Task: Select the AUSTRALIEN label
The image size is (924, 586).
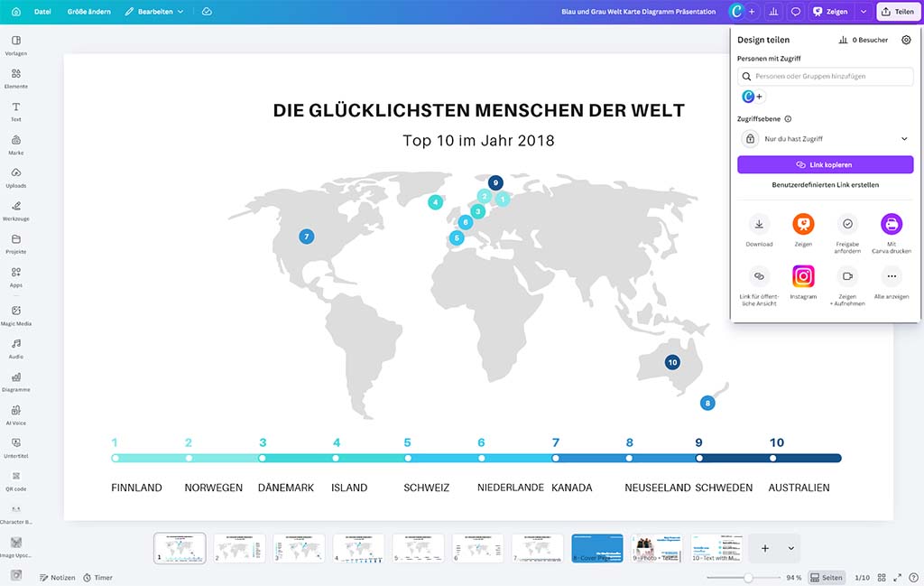Action: [799, 488]
